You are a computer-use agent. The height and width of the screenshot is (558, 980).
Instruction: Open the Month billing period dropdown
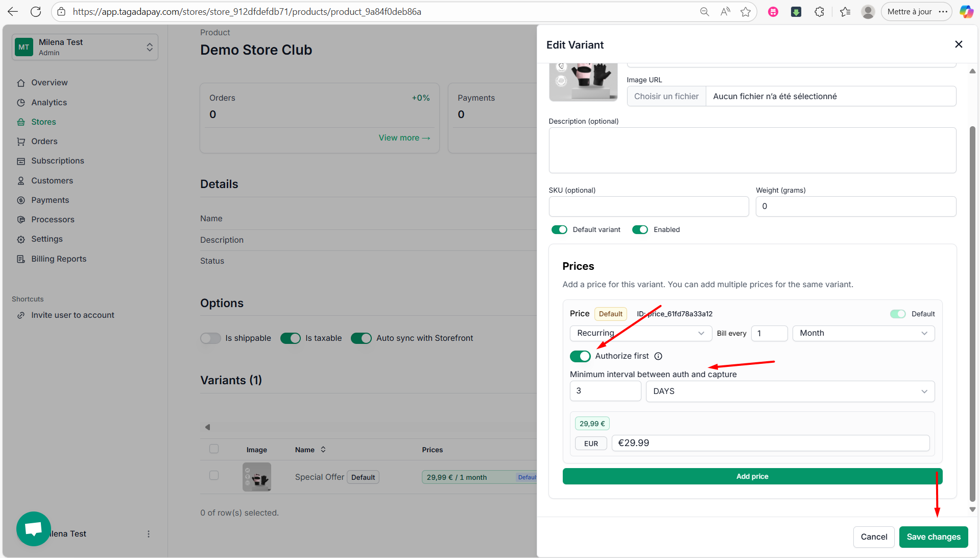tap(863, 333)
